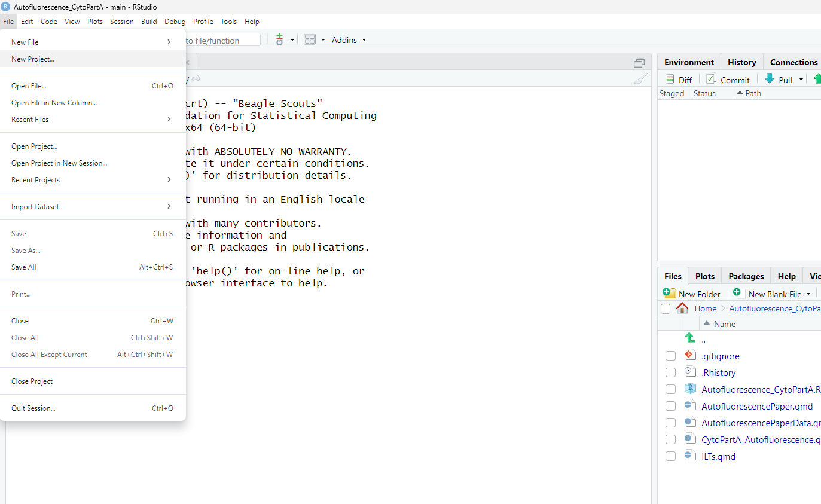Click the Diff icon in Git pane
The image size is (821, 504).
[678, 80]
